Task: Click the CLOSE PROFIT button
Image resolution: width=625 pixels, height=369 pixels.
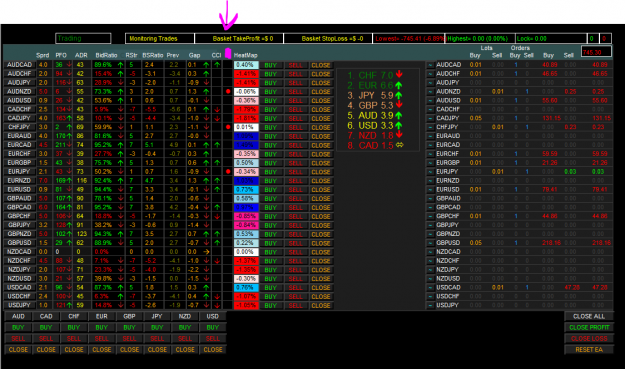Action: coord(589,328)
